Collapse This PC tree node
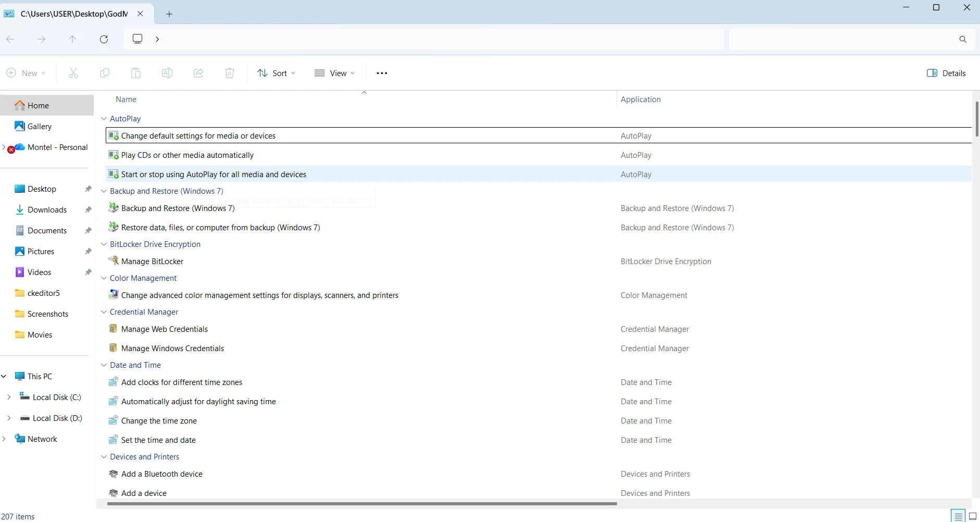The width and height of the screenshot is (980, 522). [4, 376]
